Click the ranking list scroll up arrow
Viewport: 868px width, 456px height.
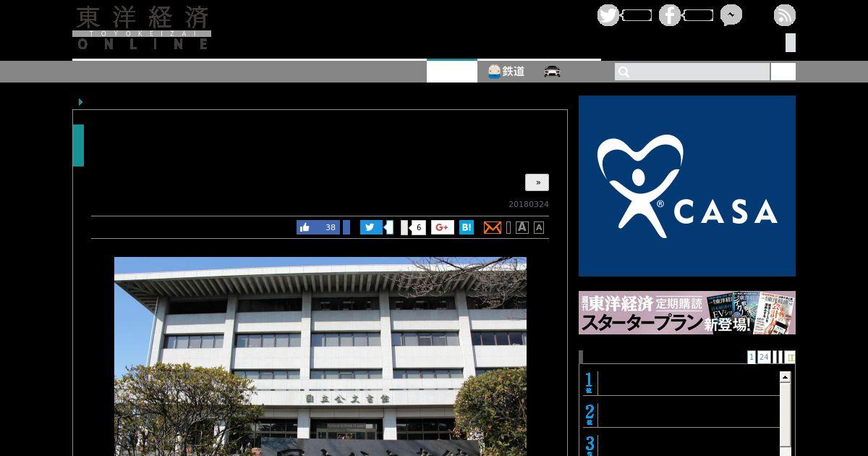pos(786,377)
